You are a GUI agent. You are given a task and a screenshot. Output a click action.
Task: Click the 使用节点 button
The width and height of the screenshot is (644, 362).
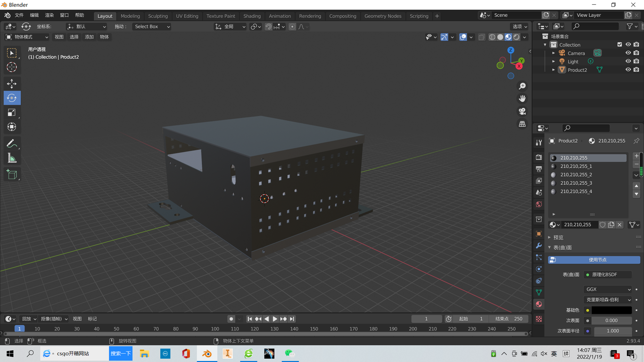coord(594,260)
